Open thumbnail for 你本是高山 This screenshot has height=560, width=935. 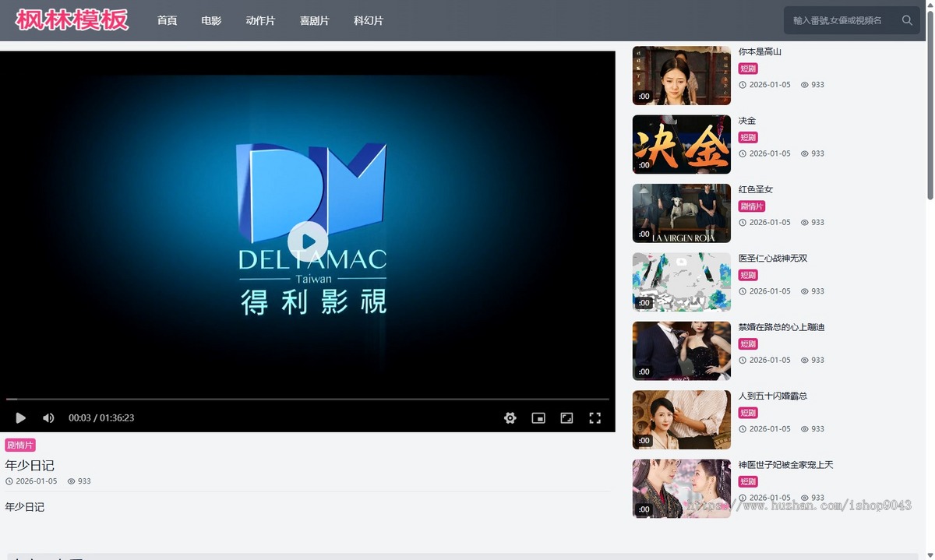pyautogui.click(x=682, y=76)
